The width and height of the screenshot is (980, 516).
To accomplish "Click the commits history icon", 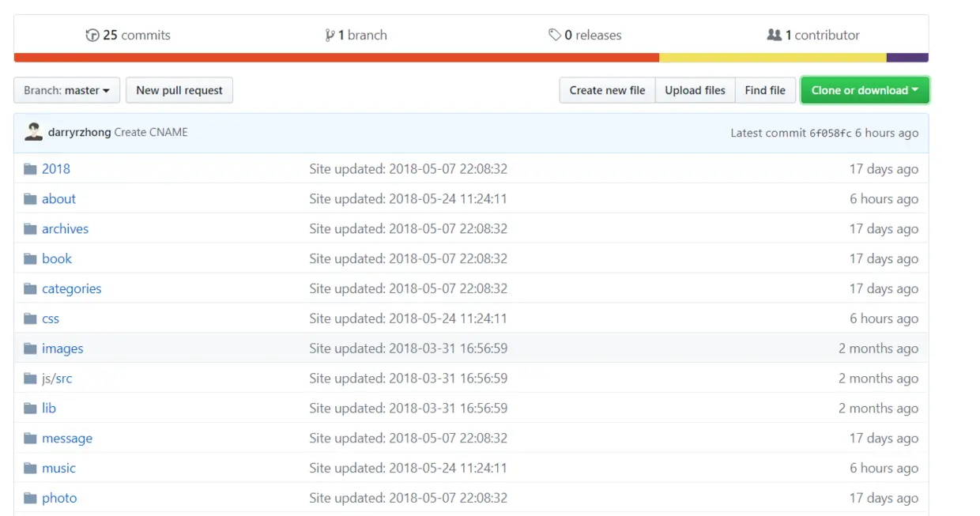I will click(x=91, y=35).
